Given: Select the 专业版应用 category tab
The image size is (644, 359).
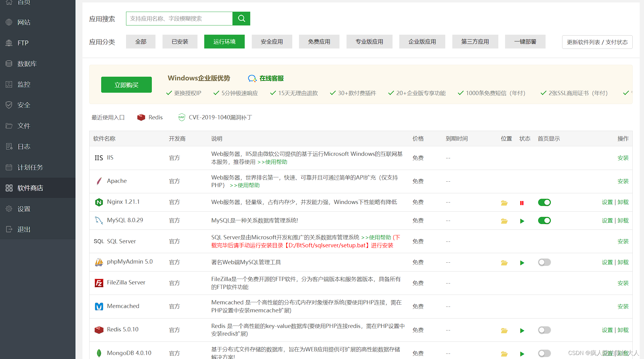Looking at the screenshot, I should coord(370,42).
